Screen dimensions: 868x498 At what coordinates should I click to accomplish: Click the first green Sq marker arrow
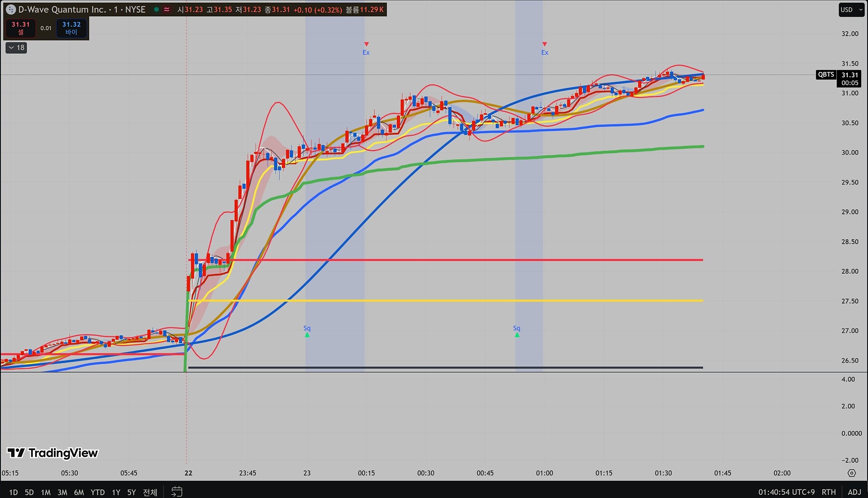point(307,335)
